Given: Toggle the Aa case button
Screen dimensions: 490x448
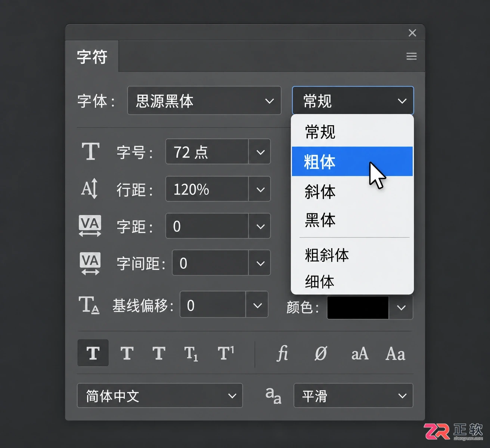Looking at the screenshot, I should click(x=395, y=353).
